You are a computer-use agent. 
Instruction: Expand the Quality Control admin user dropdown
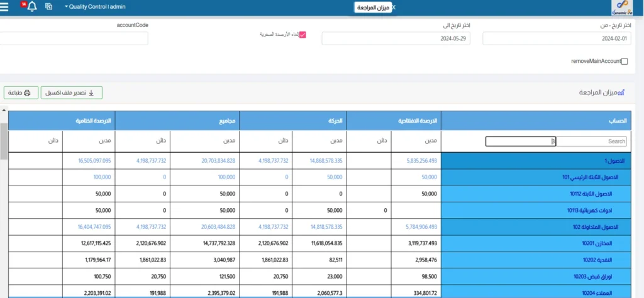coord(96,7)
